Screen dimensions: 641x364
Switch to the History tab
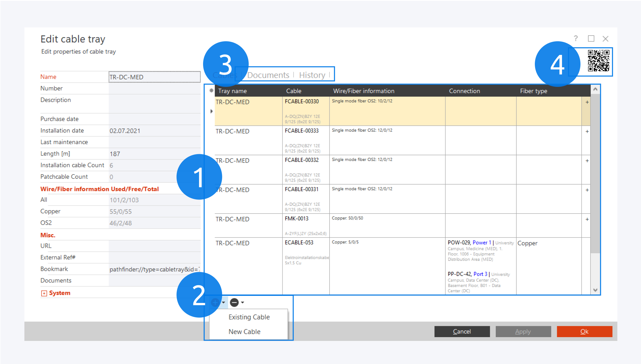coord(312,75)
